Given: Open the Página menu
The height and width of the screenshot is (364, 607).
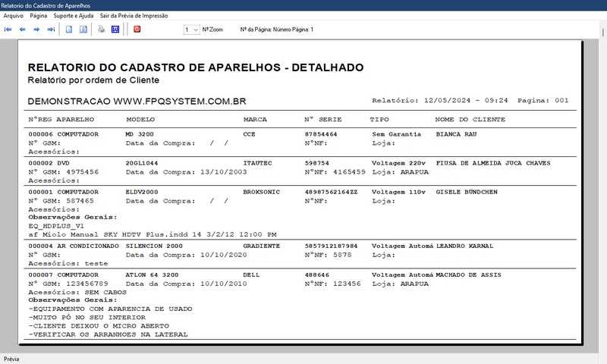Looking at the screenshot, I should pos(39,15).
